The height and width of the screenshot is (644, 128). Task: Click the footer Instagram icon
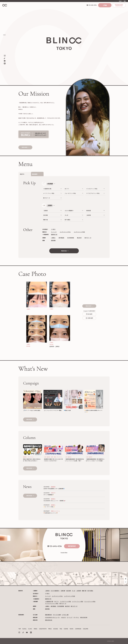19,632
